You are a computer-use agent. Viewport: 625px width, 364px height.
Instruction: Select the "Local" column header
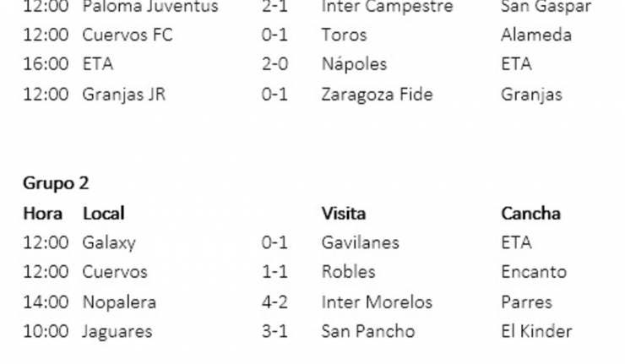tap(104, 214)
